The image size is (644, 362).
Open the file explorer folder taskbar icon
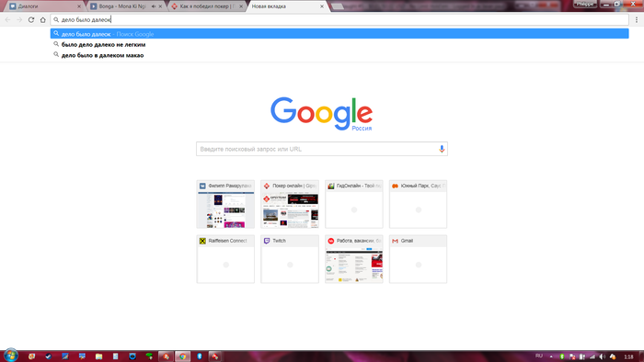pyautogui.click(x=99, y=356)
